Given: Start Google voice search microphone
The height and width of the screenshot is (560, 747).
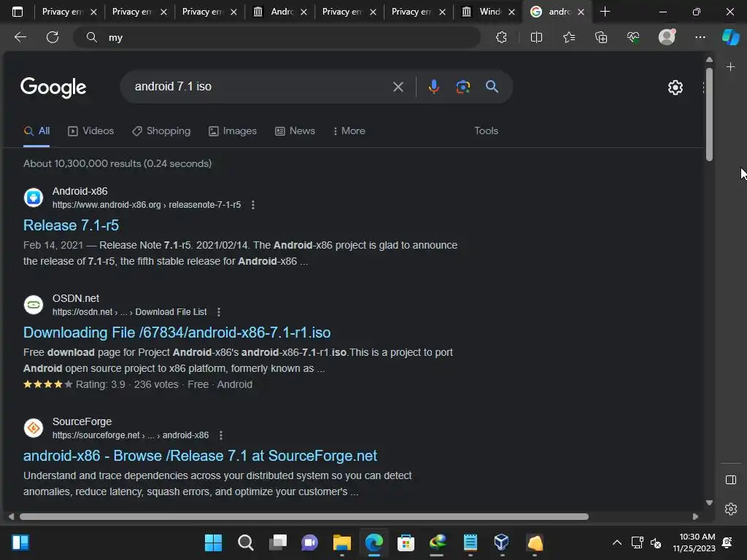Looking at the screenshot, I should pos(433,87).
